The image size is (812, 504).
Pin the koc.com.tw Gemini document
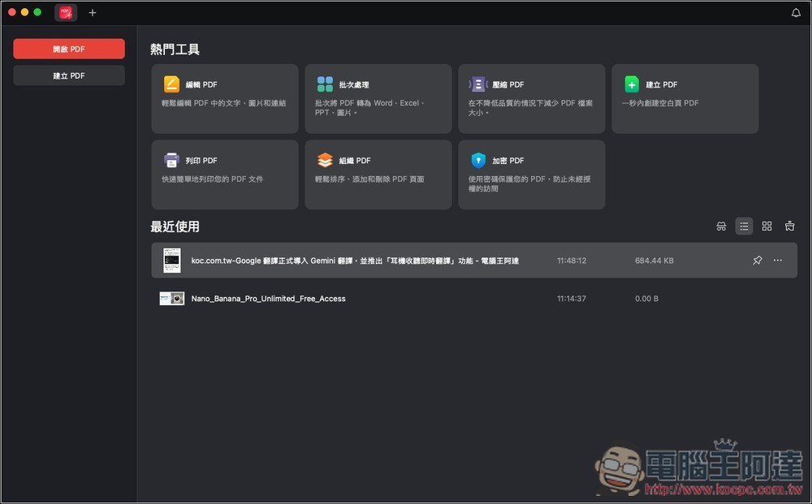point(757,261)
